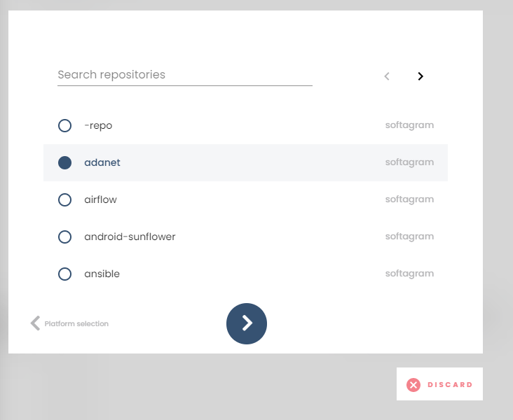Go to next page of repositories
The width and height of the screenshot is (513, 420).
[x=420, y=76]
